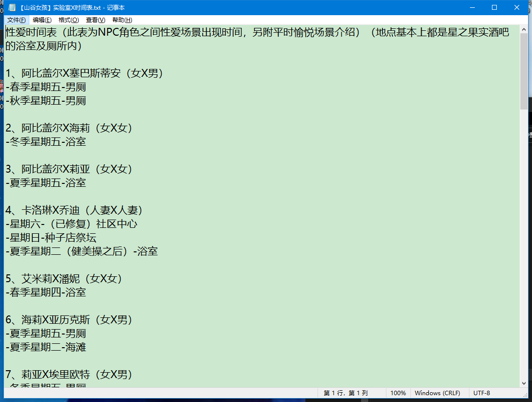
Task: Click the 第 1 行, 第 1 列 status
Action: tap(345, 393)
